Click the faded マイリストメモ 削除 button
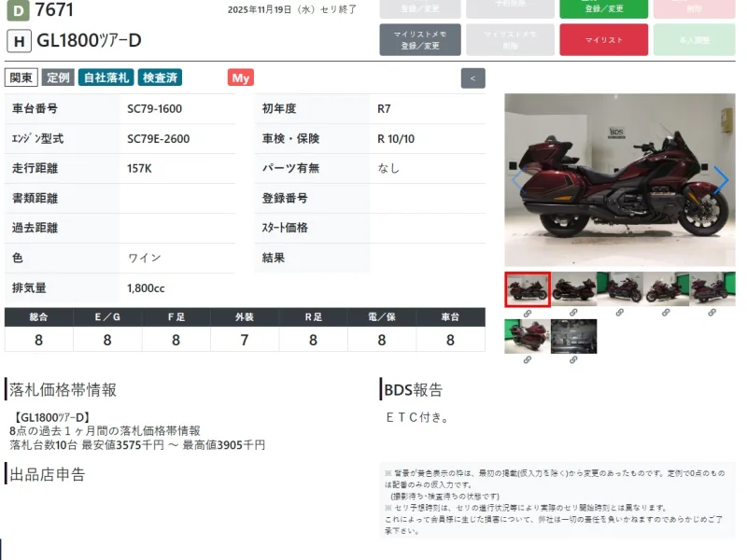Screen dimensions: 747x560 (510, 40)
